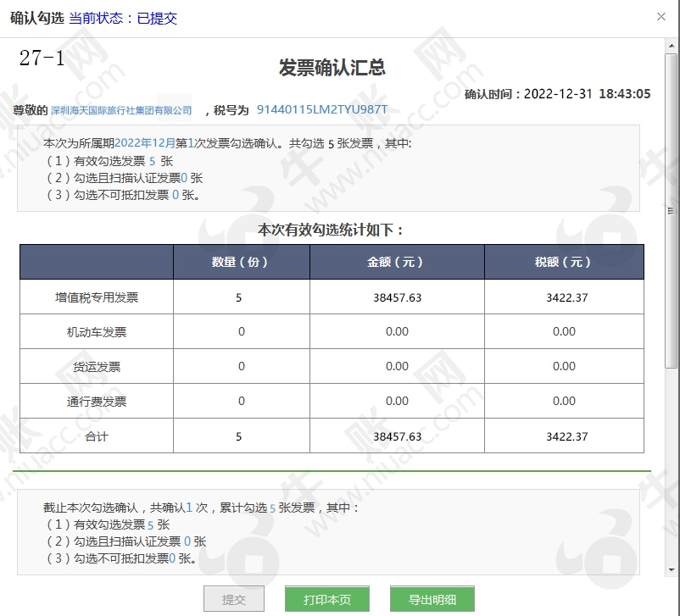This screenshot has height=616, width=680.
Task: Click the 发票确认汇总 heading
Action: click(332, 68)
